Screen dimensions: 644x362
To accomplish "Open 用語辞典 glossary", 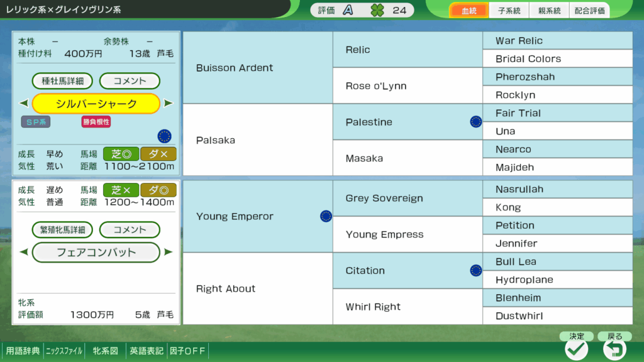I will click(x=23, y=351).
